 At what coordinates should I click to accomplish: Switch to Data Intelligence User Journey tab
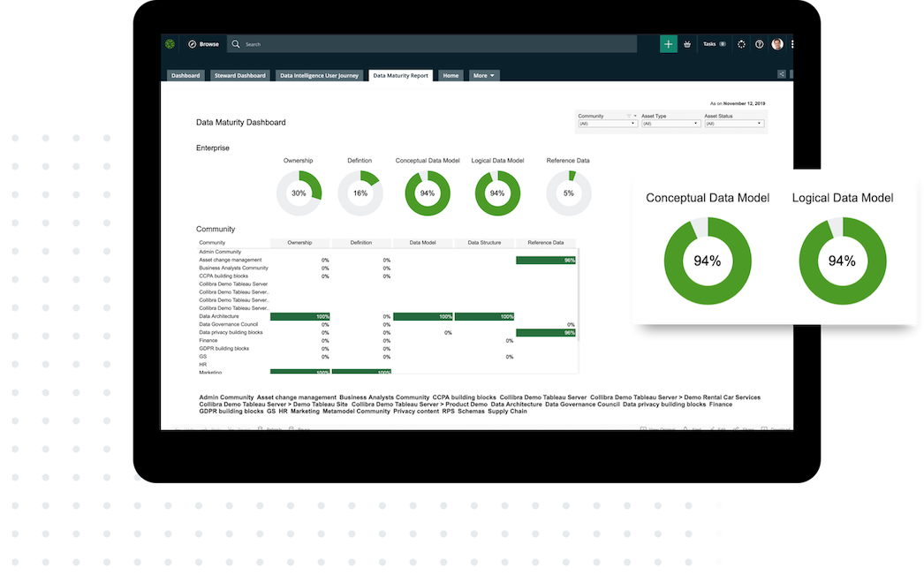(x=319, y=76)
